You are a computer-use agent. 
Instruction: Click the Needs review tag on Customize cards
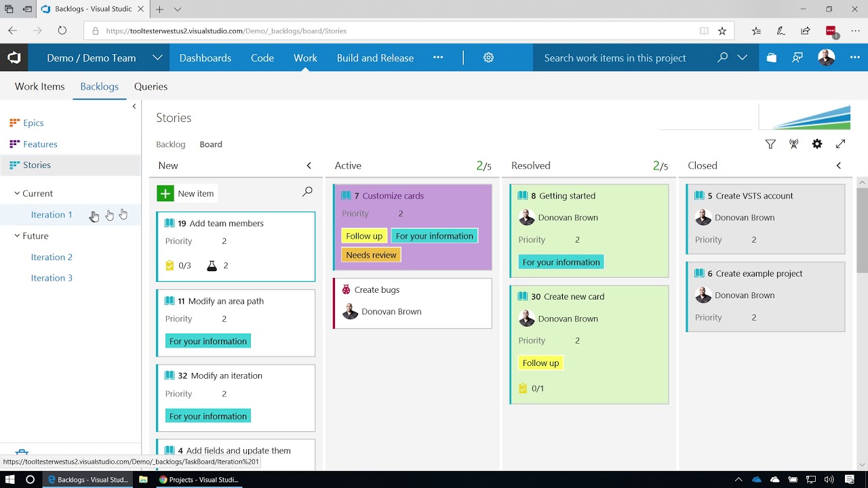point(371,255)
